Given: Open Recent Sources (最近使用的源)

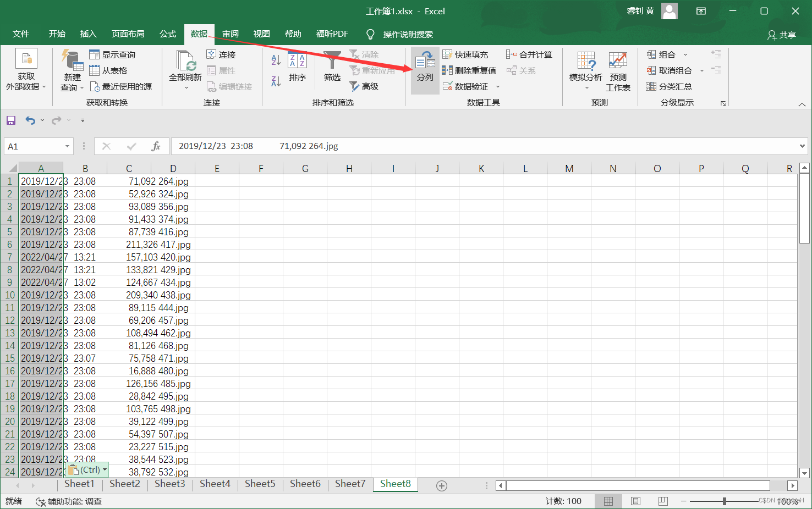Looking at the screenshot, I should [x=120, y=86].
